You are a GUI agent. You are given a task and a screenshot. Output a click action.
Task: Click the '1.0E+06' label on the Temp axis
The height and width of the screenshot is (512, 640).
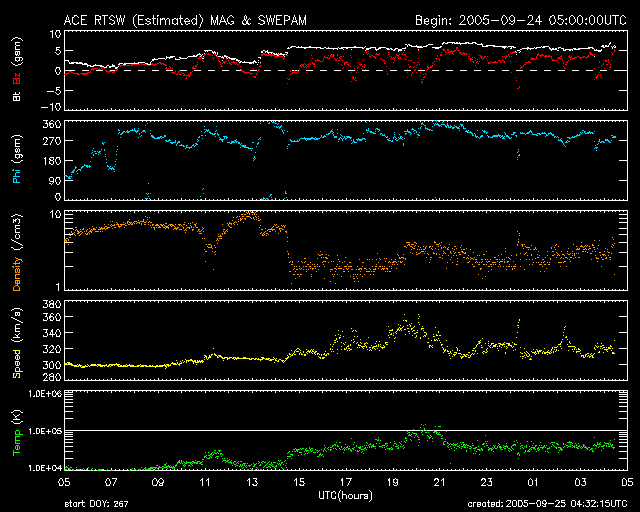point(45,394)
